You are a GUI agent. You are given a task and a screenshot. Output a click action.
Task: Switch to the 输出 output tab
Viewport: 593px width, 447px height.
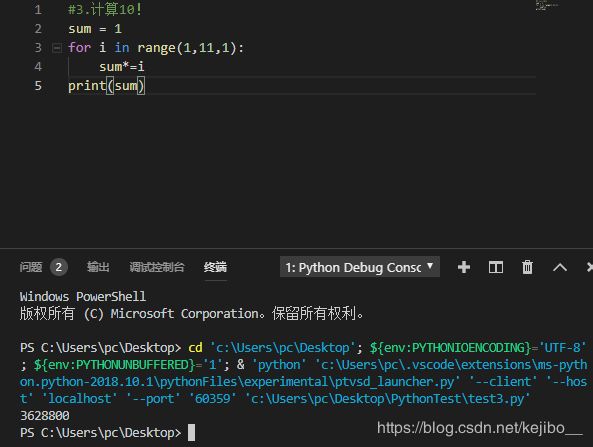[x=98, y=267]
